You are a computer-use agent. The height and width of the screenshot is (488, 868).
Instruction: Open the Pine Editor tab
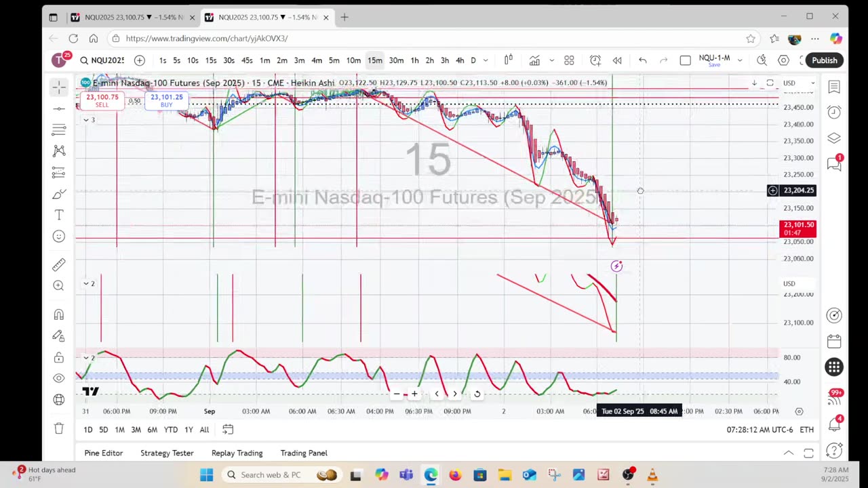point(104,453)
